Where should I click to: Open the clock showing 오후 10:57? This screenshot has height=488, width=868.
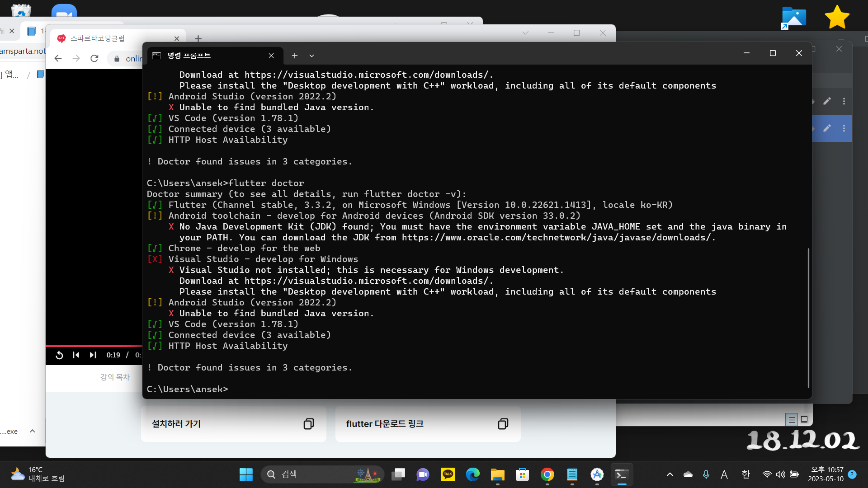click(x=826, y=474)
